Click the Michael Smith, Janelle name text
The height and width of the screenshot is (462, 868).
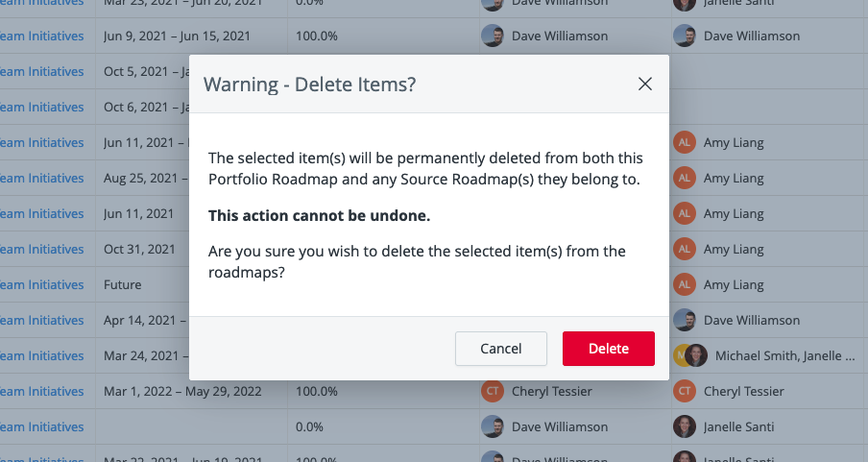pyautogui.click(x=785, y=355)
